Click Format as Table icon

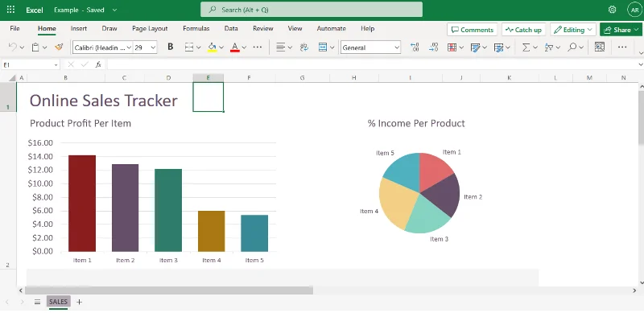pyautogui.click(x=475, y=47)
